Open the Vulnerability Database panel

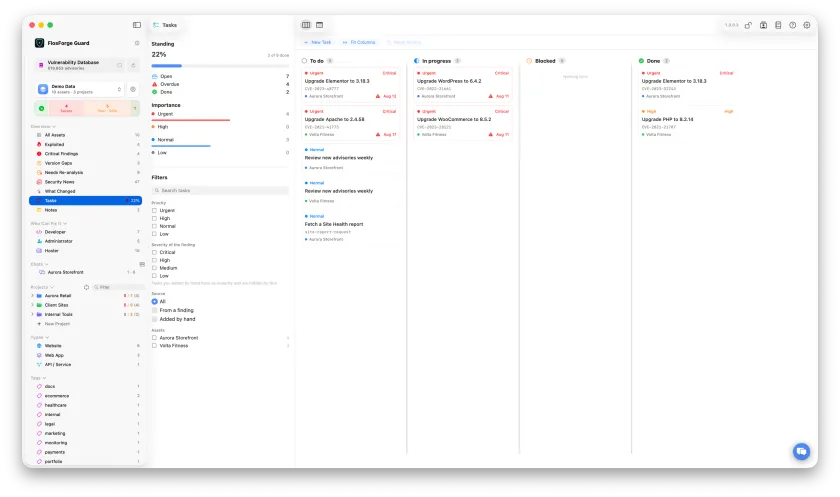(x=80, y=65)
